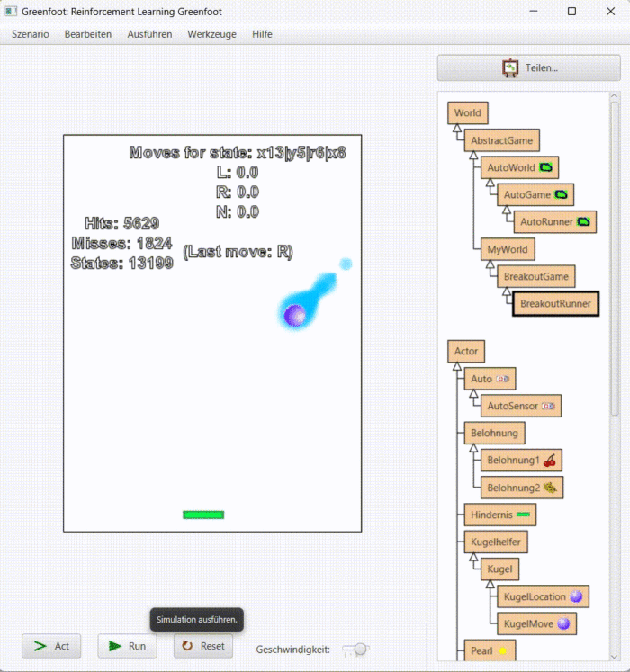Click the car icon beside AutoGame
This screenshot has width=630, height=672.
coord(562,194)
